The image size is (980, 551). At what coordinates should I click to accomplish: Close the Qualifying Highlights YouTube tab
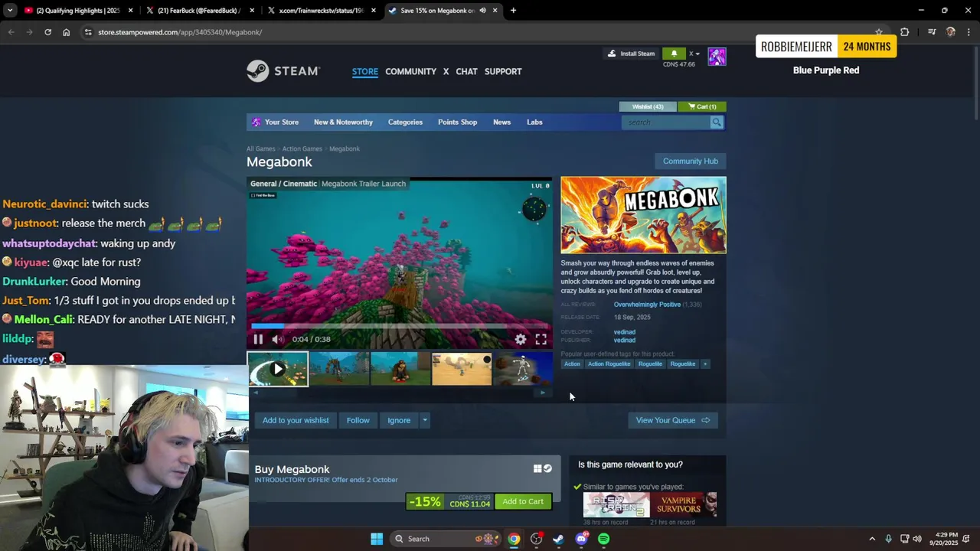131,11
